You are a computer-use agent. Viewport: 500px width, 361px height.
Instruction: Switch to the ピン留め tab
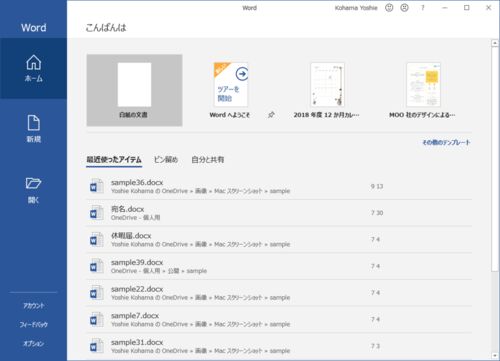166,160
